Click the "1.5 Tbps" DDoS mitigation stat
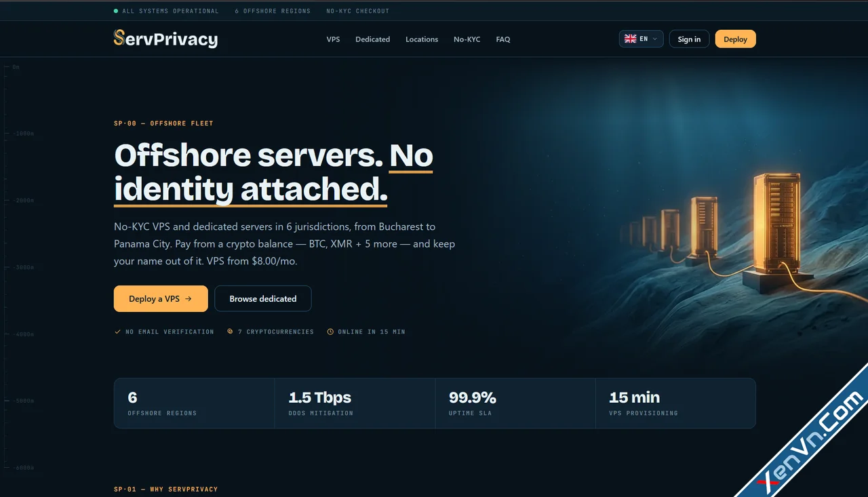The height and width of the screenshot is (497, 868). point(320,397)
